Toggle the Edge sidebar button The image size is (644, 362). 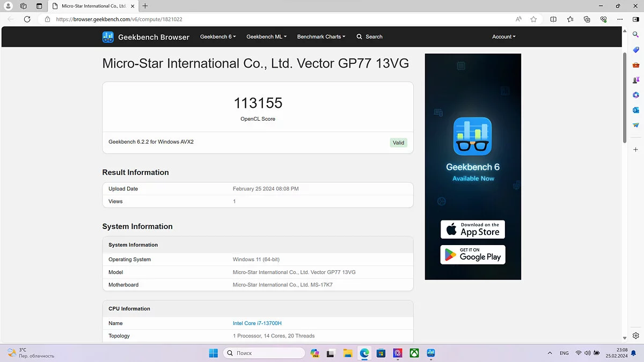(x=636, y=19)
